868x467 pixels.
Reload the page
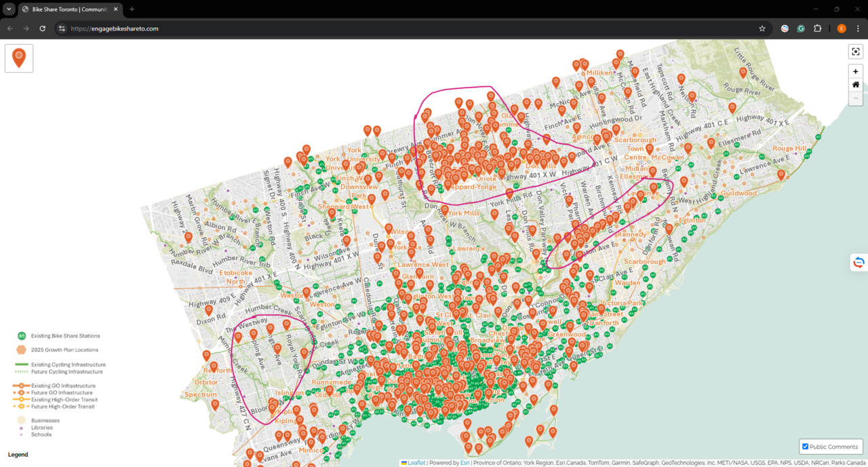coord(42,29)
